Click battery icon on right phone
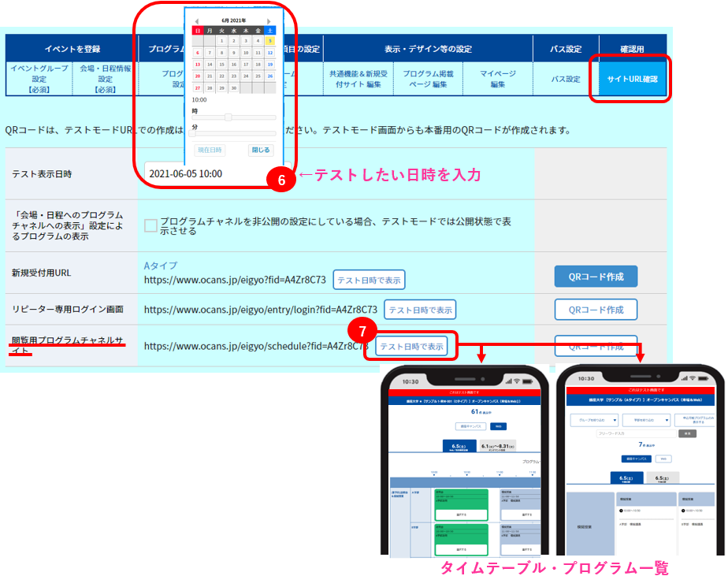Screen dimensions: 728x576 (x=704, y=378)
